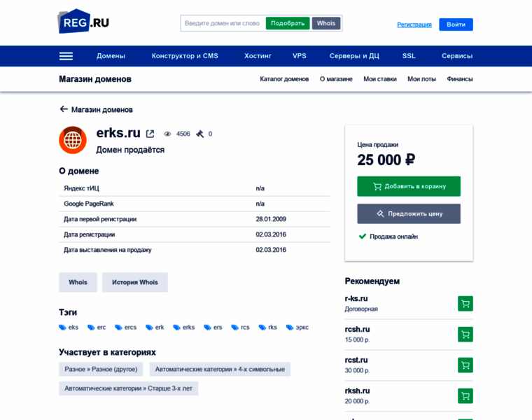
Task: Open О магазине page
Action: pyautogui.click(x=336, y=79)
